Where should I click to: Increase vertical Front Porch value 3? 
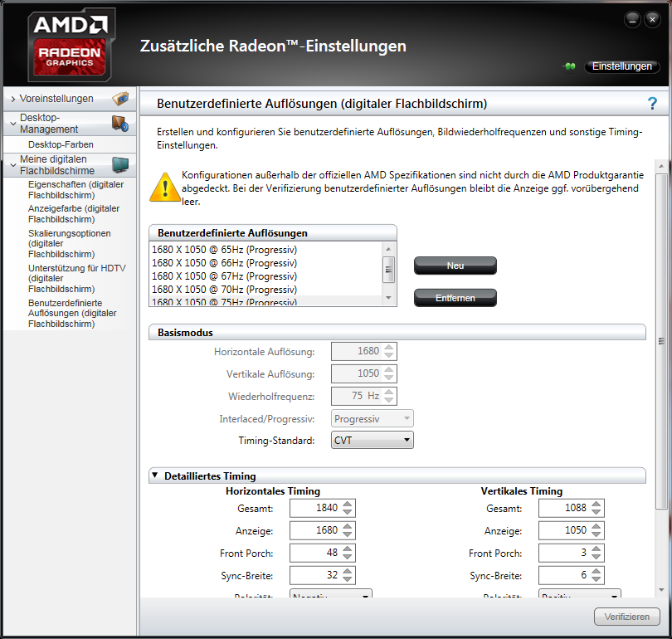[597, 549]
